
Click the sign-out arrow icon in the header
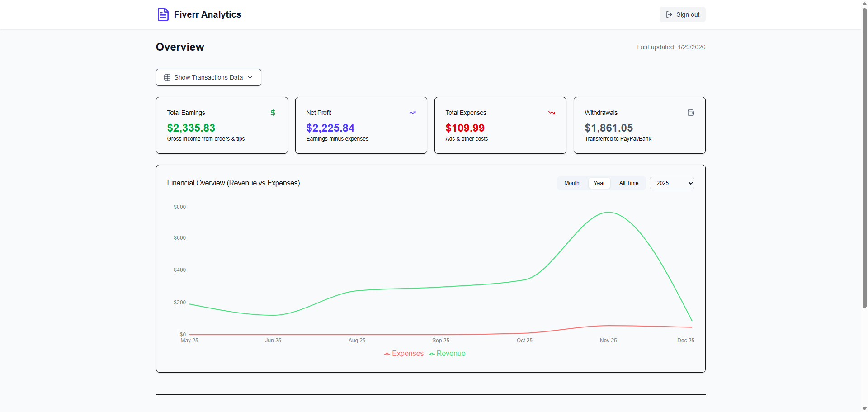669,14
